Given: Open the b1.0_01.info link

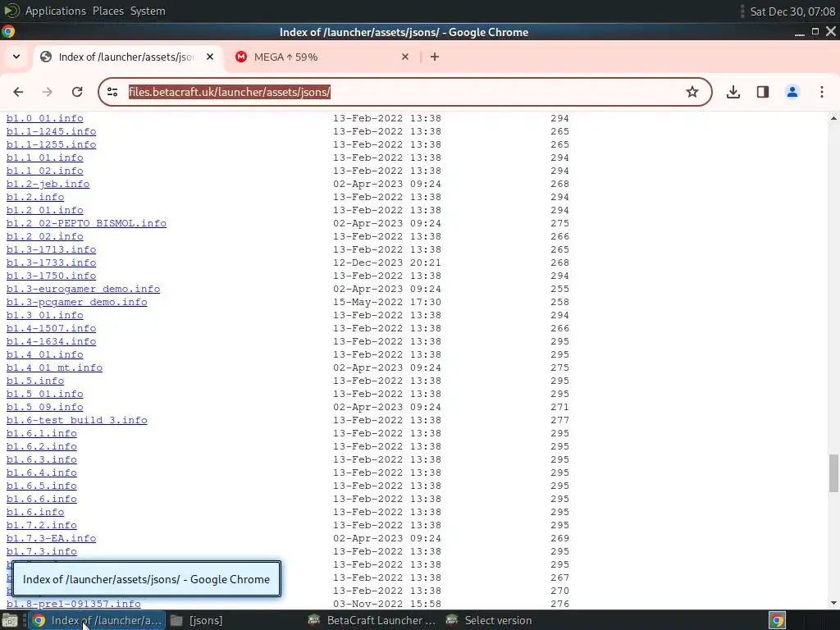Looking at the screenshot, I should pyautogui.click(x=45, y=118).
